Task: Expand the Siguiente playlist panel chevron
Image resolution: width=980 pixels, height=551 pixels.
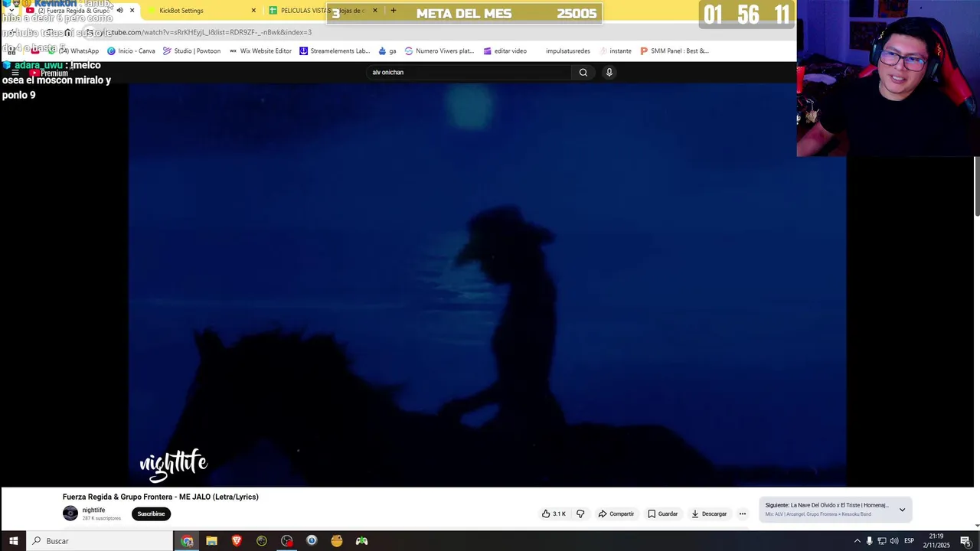Action: [x=902, y=510]
